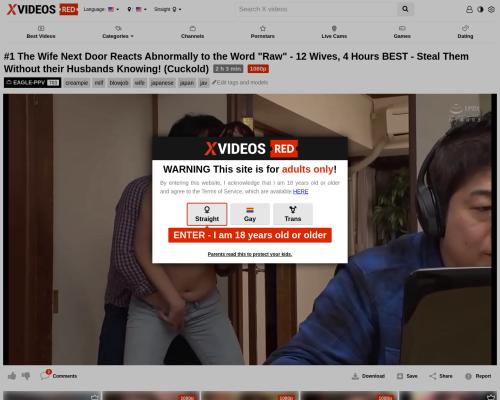Screen dimensions: 500x400
Task: Open the HERE terms of service link
Action: (300, 191)
